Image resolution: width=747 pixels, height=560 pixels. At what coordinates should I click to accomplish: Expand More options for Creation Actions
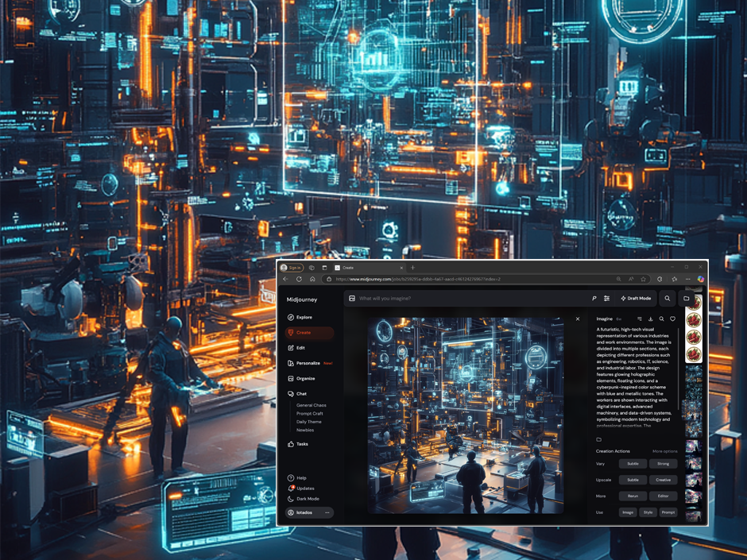[x=665, y=451]
